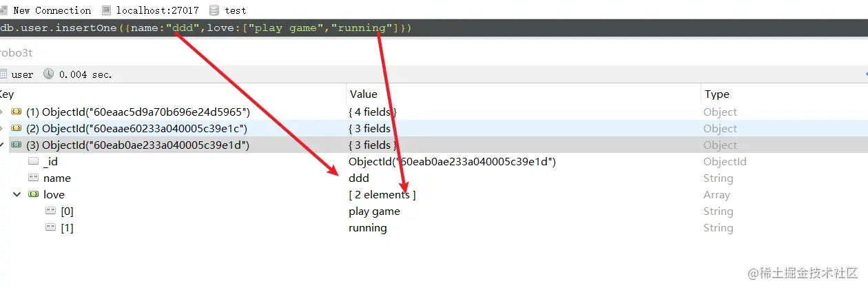Click the test database label
Image resolution: width=868 pixels, height=290 pixels.
point(235,10)
